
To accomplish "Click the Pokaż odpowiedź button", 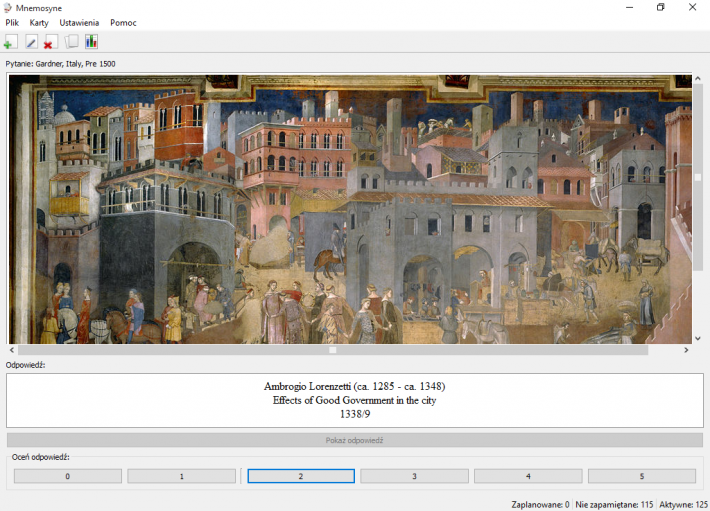I will pos(355,440).
